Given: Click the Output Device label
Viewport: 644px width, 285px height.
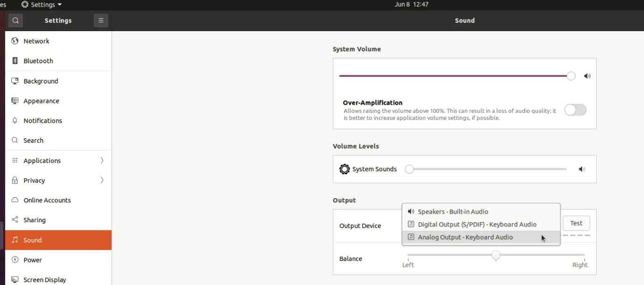Looking at the screenshot, I should (x=360, y=226).
